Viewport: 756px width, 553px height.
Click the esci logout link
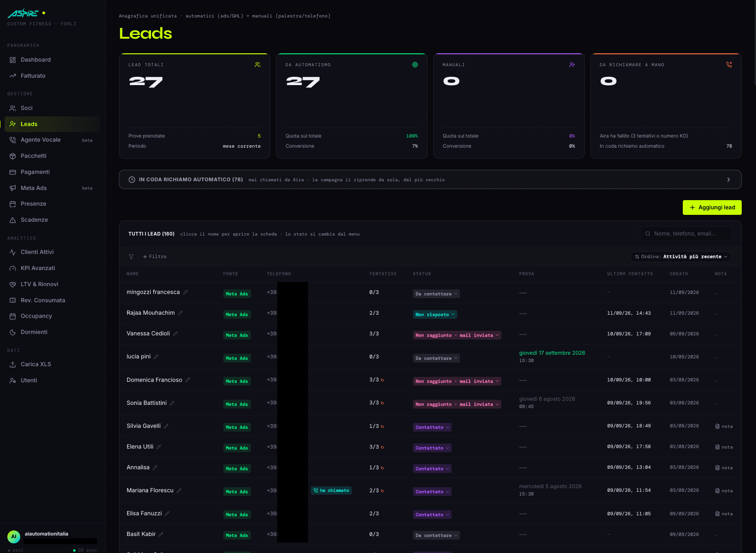coord(16,550)
